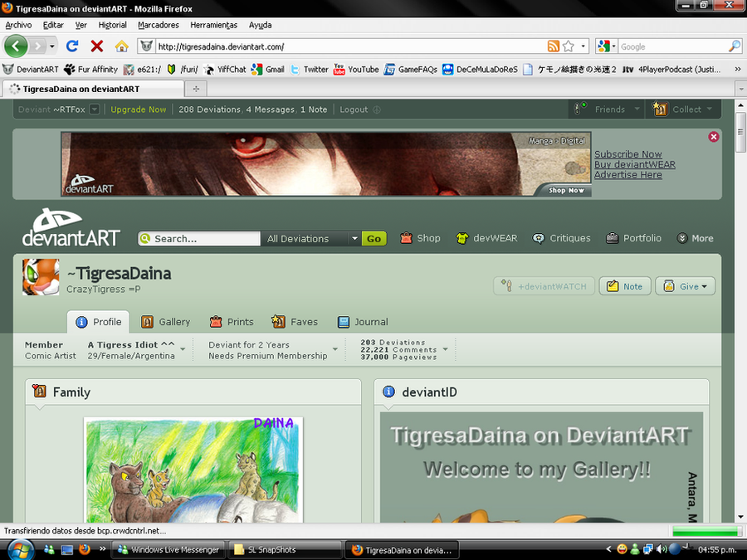Expand the Deviations and Comments stats
The width and height of the screenshot is (747, 560).
point(446,349)
